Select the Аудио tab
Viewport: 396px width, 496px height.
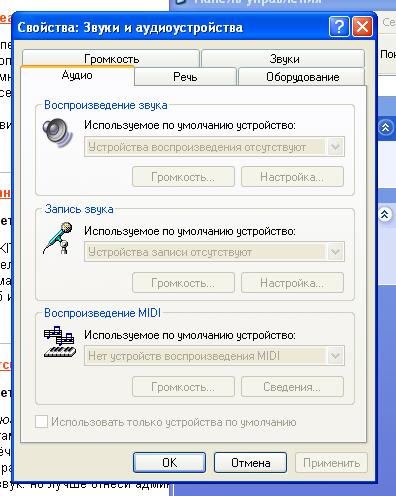pyautogui.click(x=77, y=76)
